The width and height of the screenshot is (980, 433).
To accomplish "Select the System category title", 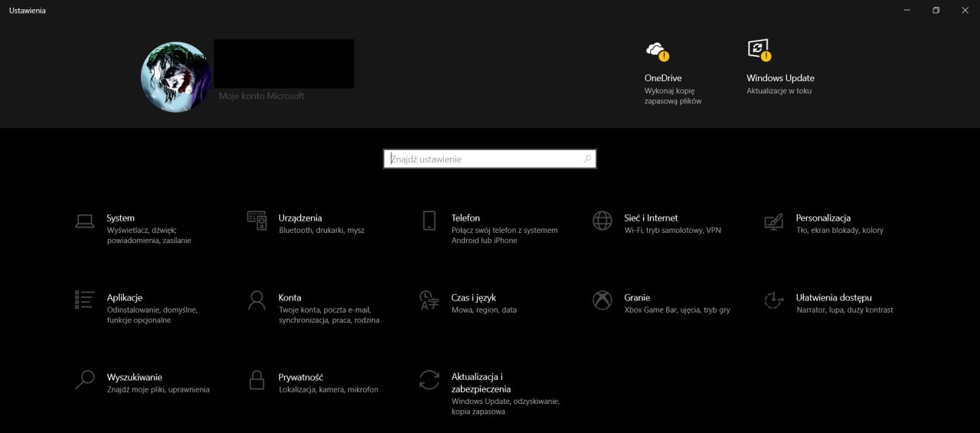I will coord(121,218).
